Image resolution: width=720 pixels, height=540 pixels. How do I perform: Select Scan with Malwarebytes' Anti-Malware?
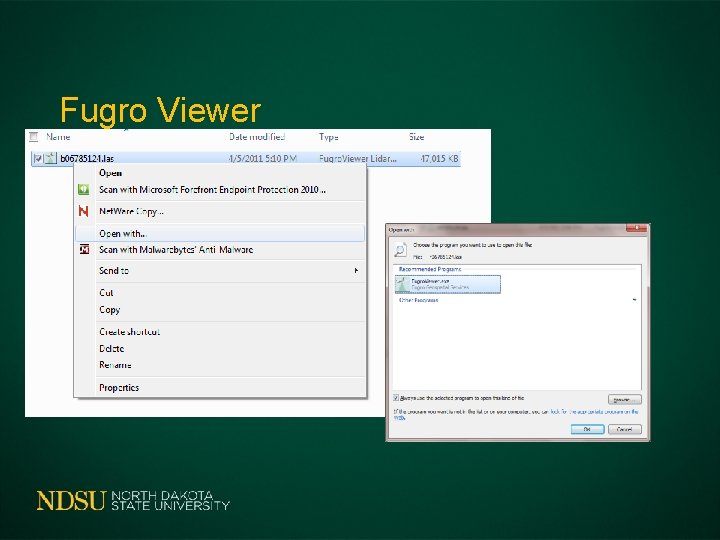click(x=176, y=250)
